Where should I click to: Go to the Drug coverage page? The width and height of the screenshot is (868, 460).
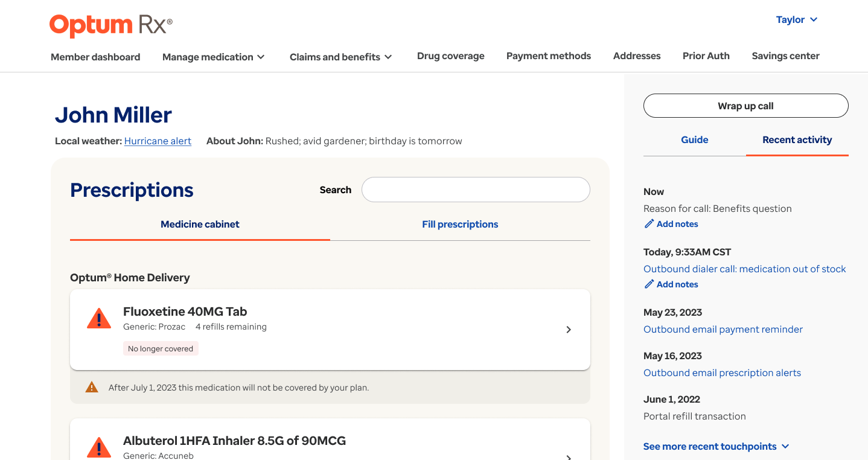coord(450,56)
